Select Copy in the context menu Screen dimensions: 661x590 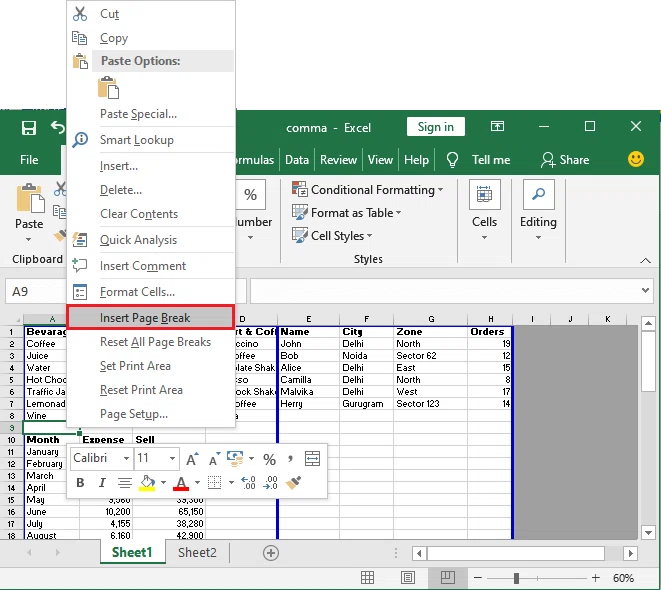150,38
